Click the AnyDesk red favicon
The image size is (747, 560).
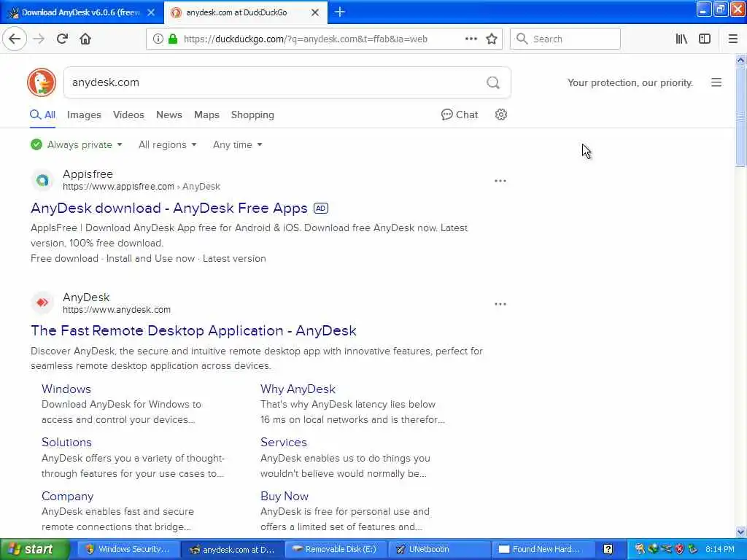42,303
